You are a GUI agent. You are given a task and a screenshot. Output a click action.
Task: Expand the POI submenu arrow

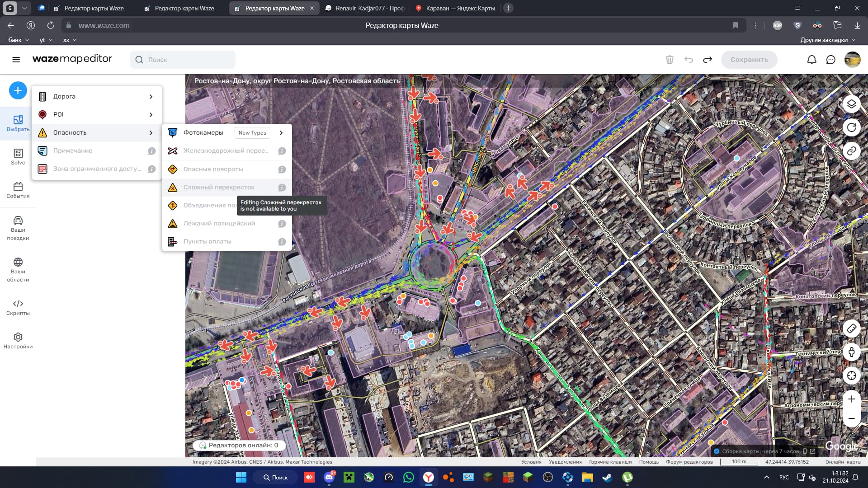tap(151, 115)
